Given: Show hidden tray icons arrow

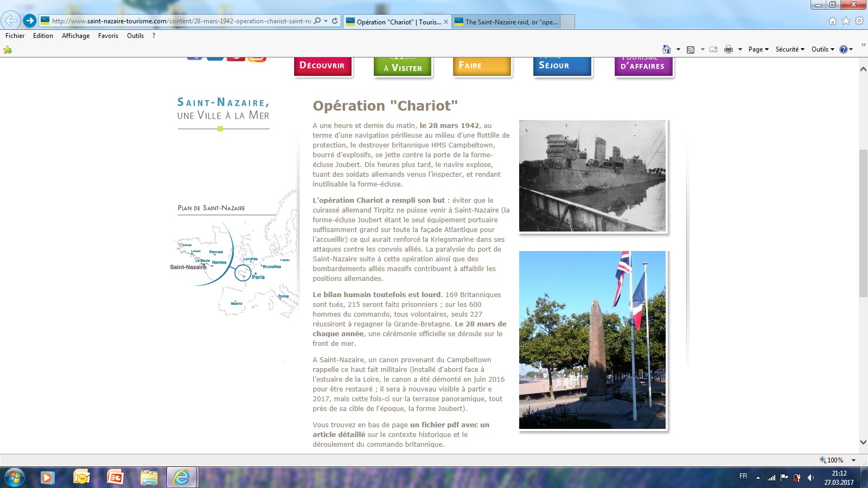Looking at the screenshot, I should [x=758, y=478].
